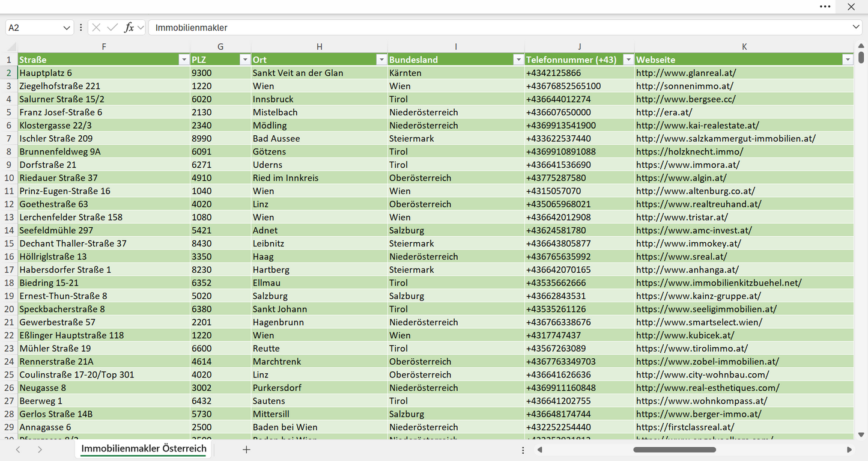Open the Webseite column filter dropdown
Viewport: 868px width, 461px height.
(847, 60)
